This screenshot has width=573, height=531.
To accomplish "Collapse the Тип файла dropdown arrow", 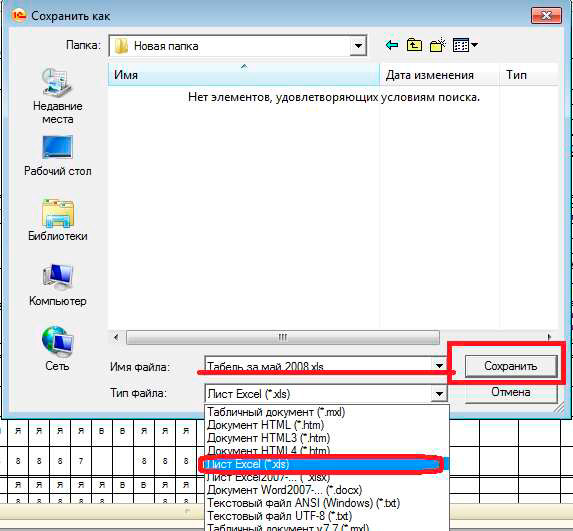I will tap(439, 394).
